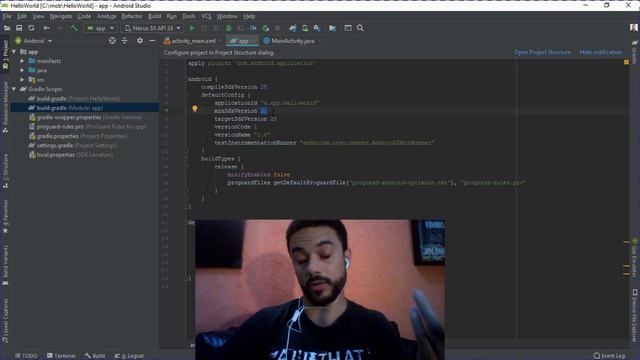Screen dimensions: 640x360
Task: Open AVD Manager icon in toolbar
Action: [305, 28]
